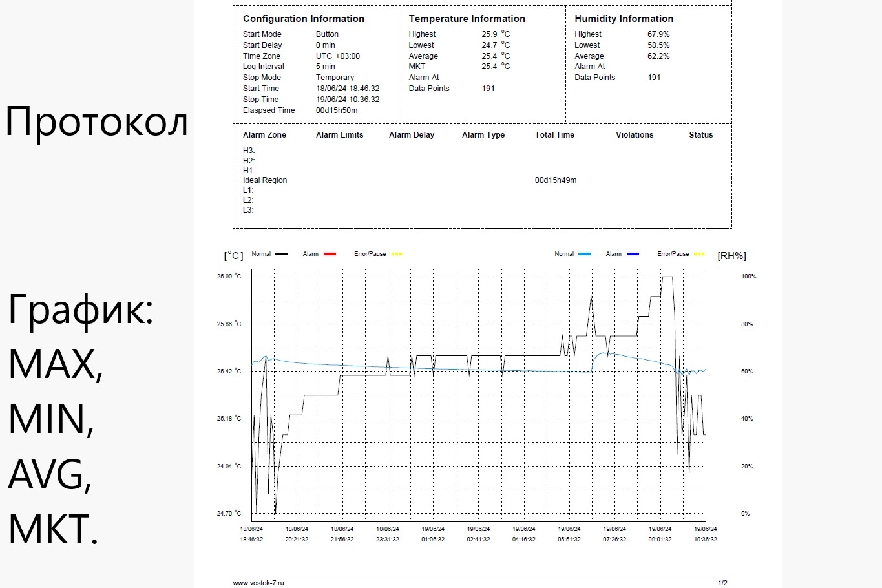The height and width of the screenshot is (588, 882).
Task: Select the Humidity Information heading
Action: (x=624, y=19)
